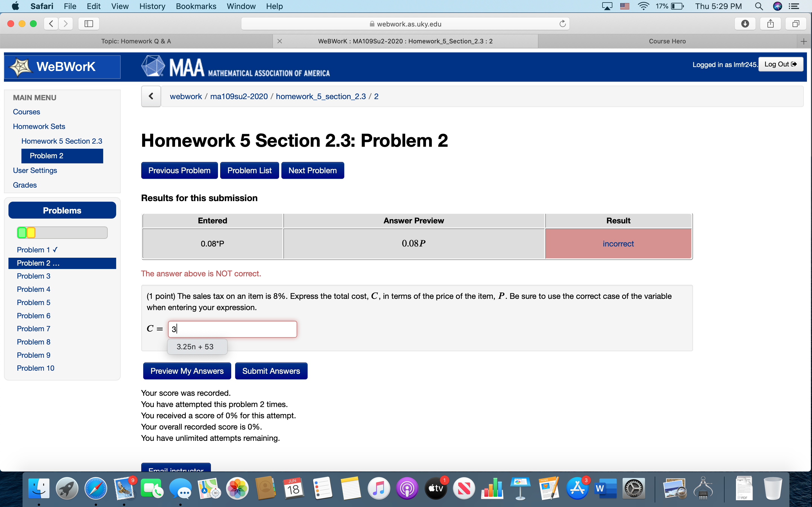Toggle the Safari sidebar icon

pos(88,23)
